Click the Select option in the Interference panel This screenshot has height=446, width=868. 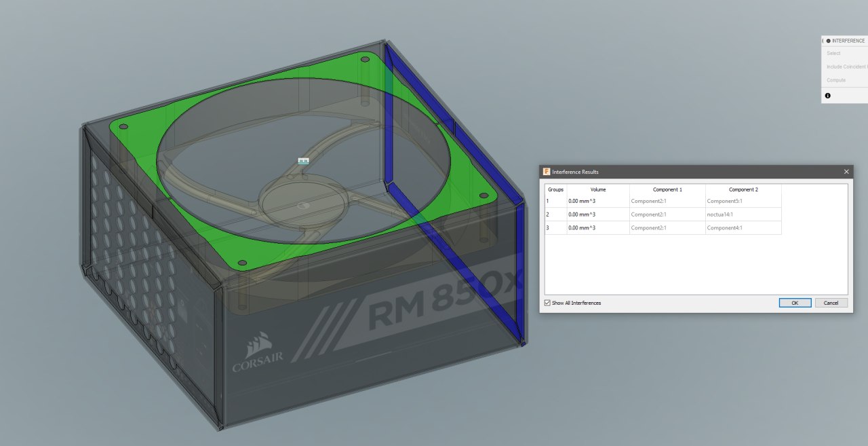tap(833, 53)
